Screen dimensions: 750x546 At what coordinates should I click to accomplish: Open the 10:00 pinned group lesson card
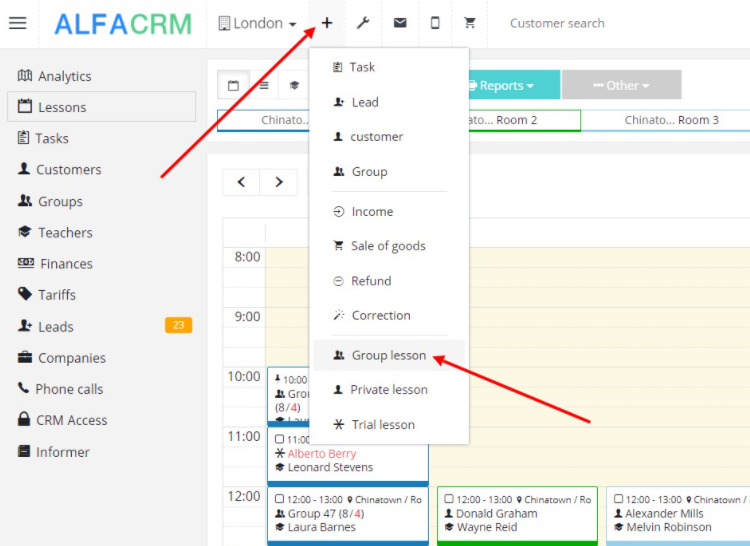(x=288, y=396)
